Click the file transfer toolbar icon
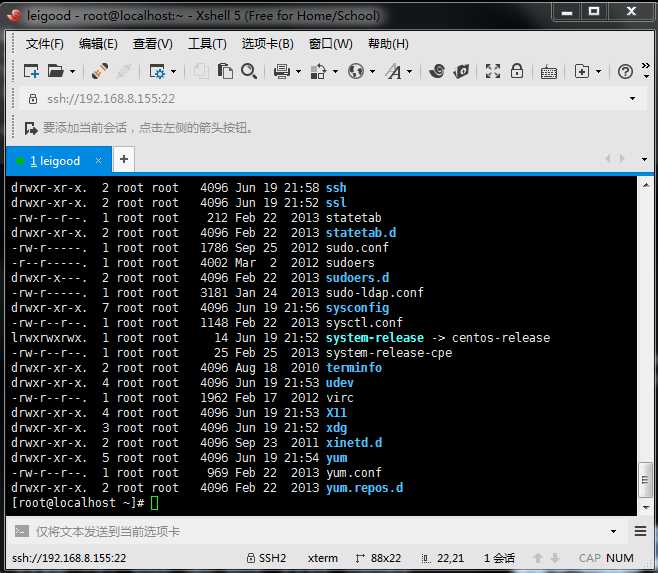The height and width of the screenshot is (573, 658). click(318, 71)
